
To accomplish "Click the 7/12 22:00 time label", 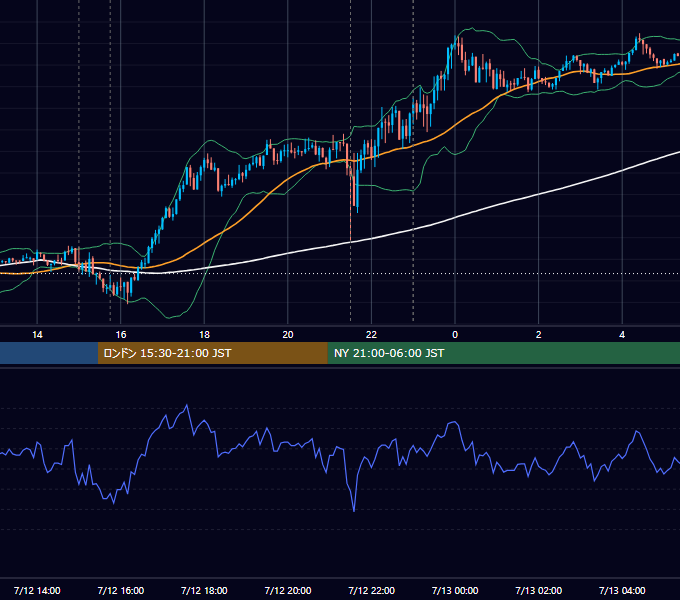I will tap(371, 590).
